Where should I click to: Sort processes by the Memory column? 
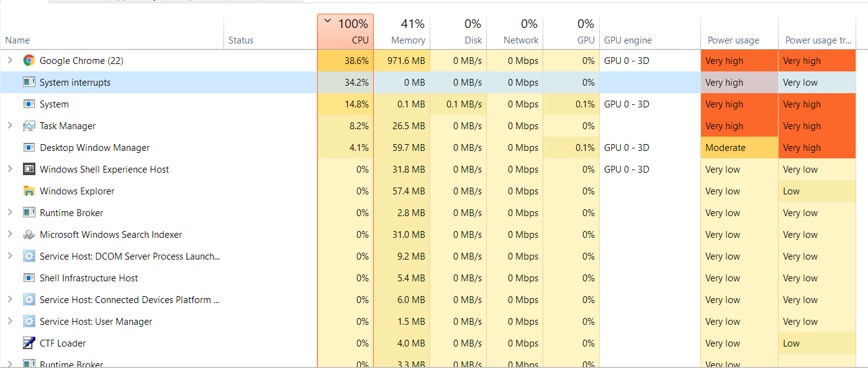[402, 32]
